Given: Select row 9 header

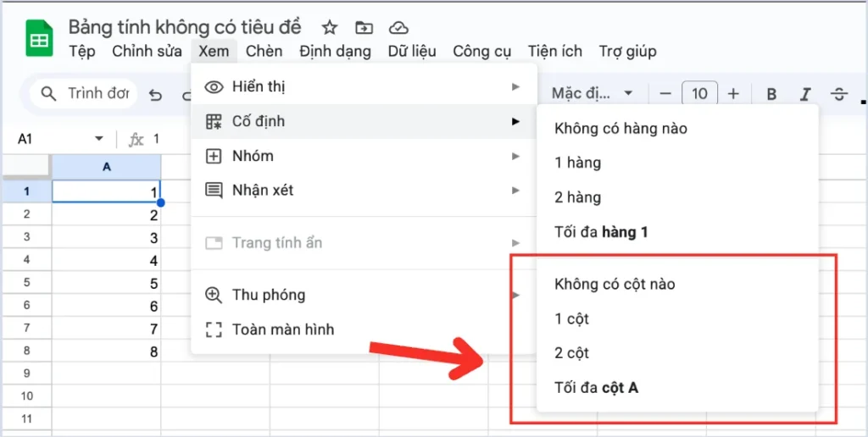Looking at the screenshot, I should pyautogui.click(x=26, y=373).
